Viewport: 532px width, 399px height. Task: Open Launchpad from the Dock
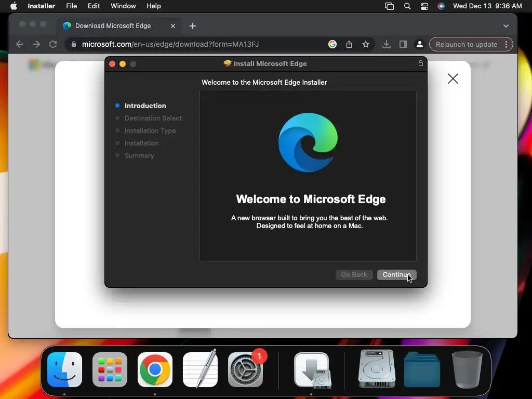pos(110,369)
